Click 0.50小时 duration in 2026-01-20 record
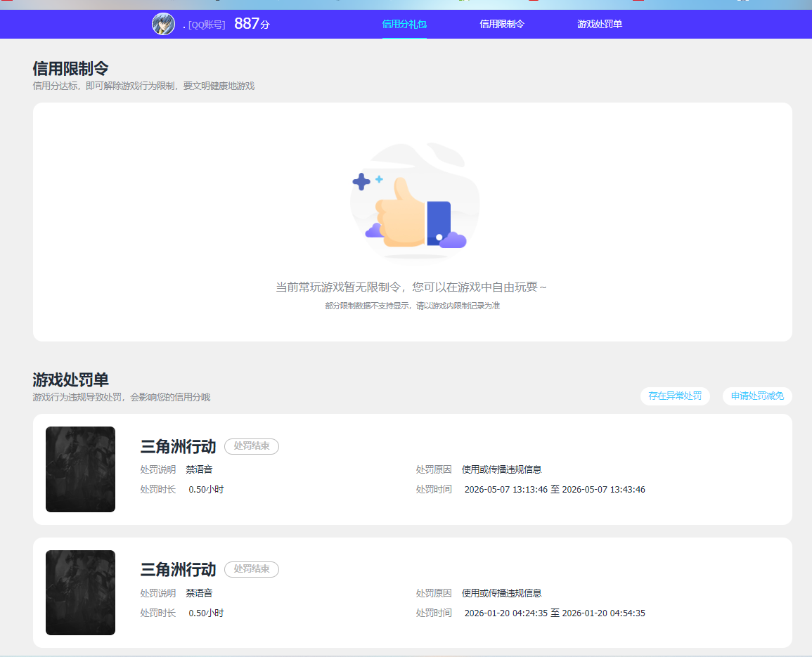This screenshot has height=657, width=812. [206, 613]
